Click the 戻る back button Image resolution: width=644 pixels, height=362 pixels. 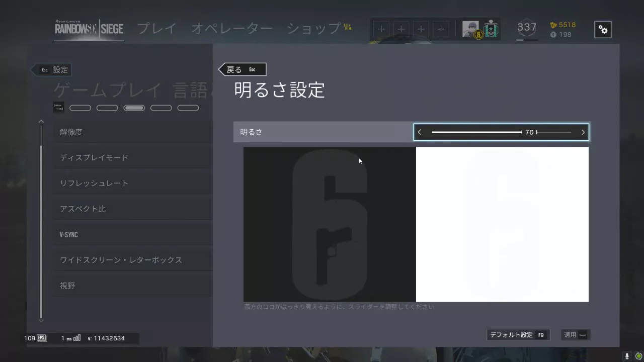tap(243, 69)
